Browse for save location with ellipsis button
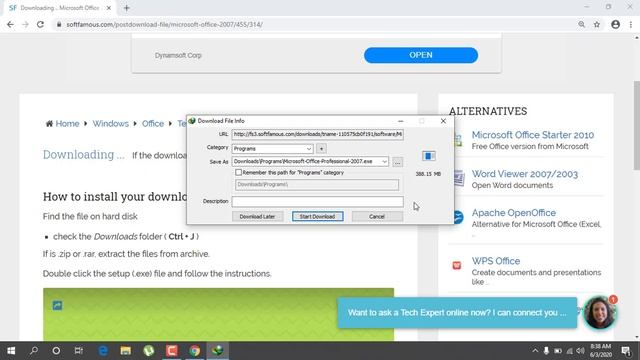The width and height of the screenshot is (640, 360). (x=397, y=162)
